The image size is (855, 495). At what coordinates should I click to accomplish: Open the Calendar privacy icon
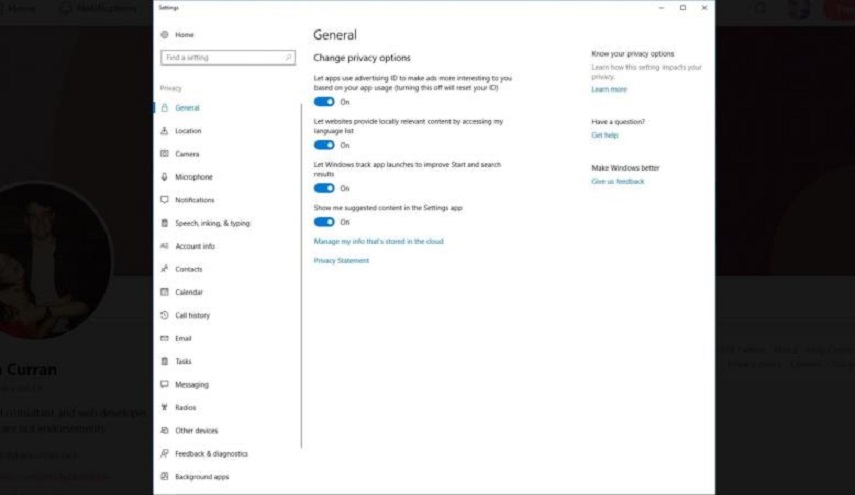[x=164, y=292]
